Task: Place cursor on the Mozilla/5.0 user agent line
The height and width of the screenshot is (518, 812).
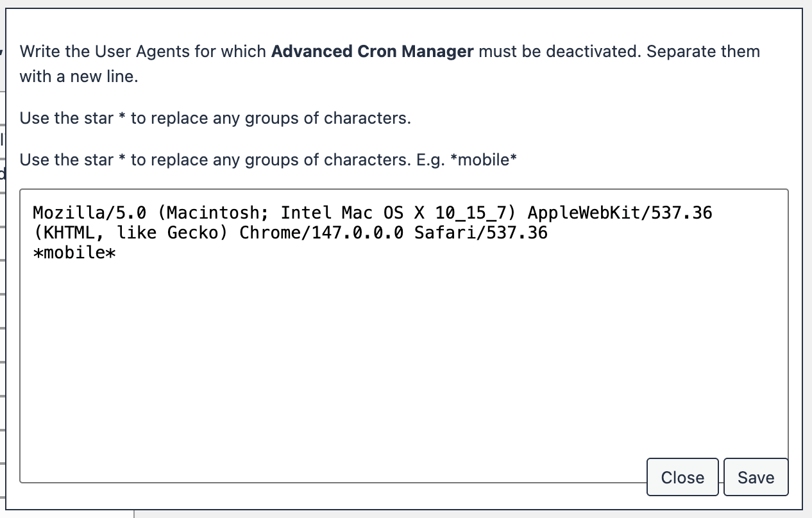Action: pos(257,212)
